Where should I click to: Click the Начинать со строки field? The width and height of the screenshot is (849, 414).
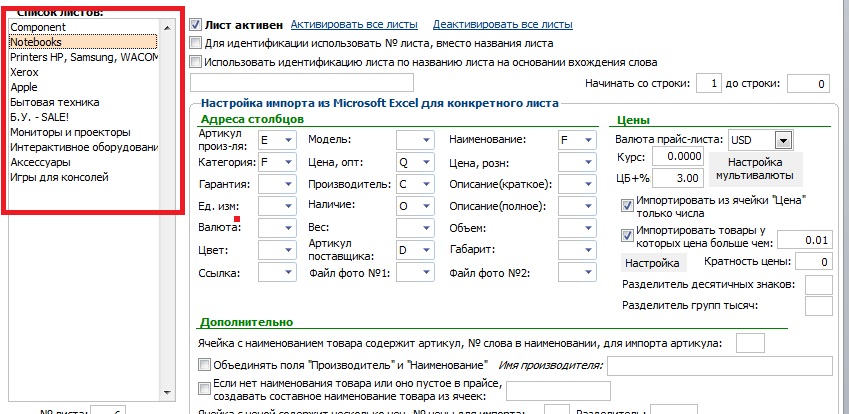(x=709, y=84)
